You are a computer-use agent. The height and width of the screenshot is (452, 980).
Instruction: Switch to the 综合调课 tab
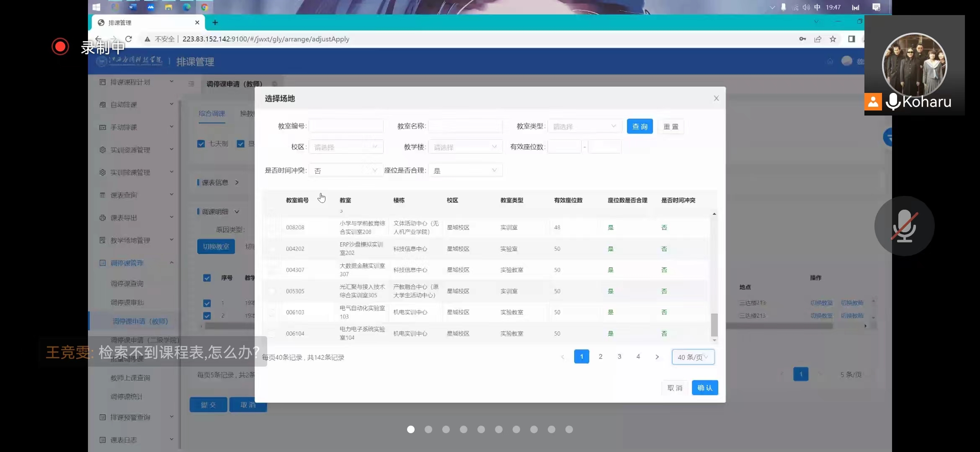pos(212,114)
